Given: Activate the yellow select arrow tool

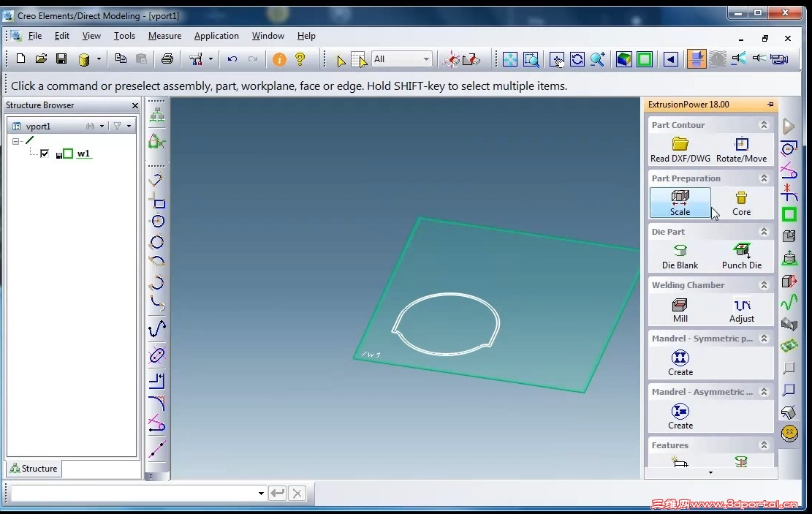Looking at the screenshot, I should (x=341, y=60).
